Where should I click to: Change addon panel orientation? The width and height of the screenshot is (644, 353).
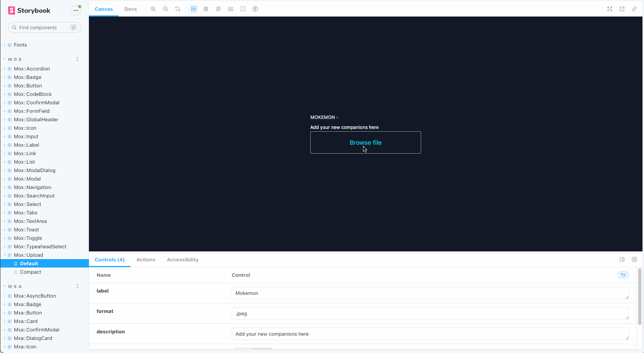coord(622,259)
